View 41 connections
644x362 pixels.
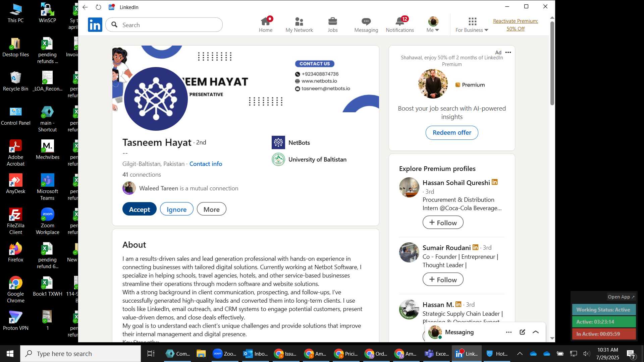coord(142,174)
